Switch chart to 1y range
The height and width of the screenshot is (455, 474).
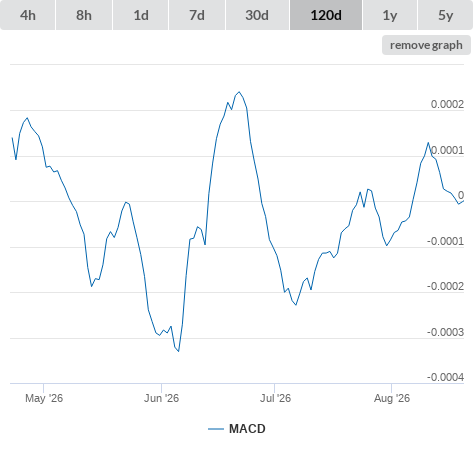coord(390,15)
